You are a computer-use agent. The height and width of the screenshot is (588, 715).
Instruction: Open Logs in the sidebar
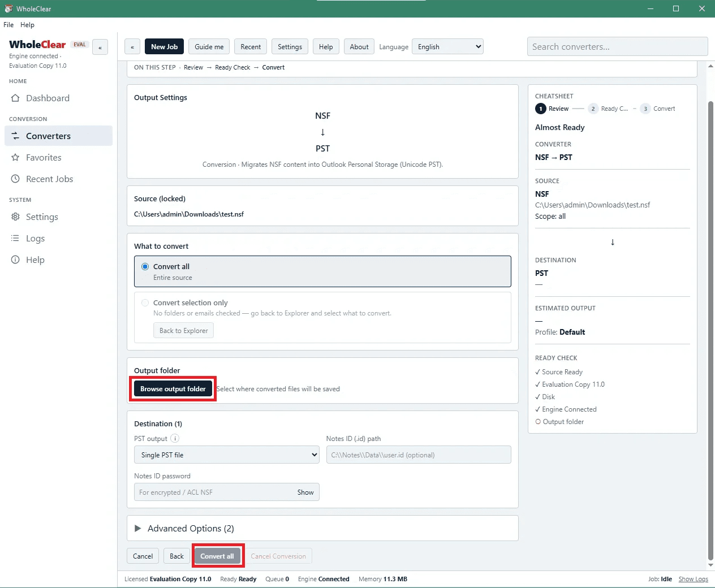[x=58, y=239]
